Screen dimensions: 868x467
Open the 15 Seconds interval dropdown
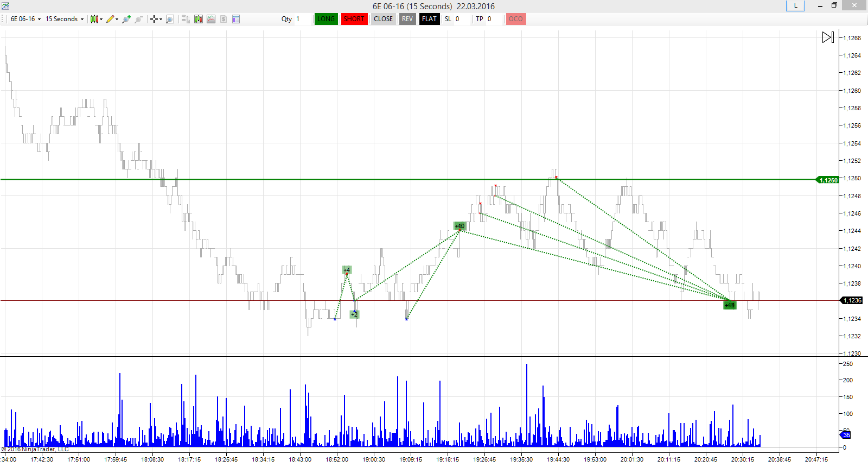click(x=65, y=19)
